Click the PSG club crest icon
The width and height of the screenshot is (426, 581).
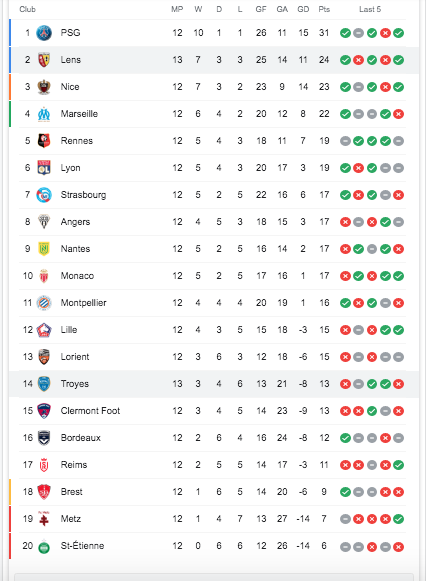pyautogui.click(x=44, y=33)
